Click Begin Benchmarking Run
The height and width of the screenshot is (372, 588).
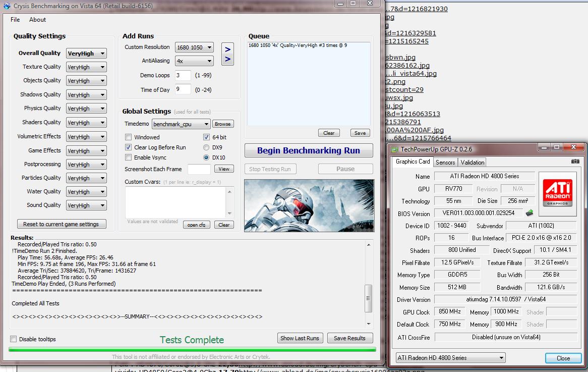[309, 150]
